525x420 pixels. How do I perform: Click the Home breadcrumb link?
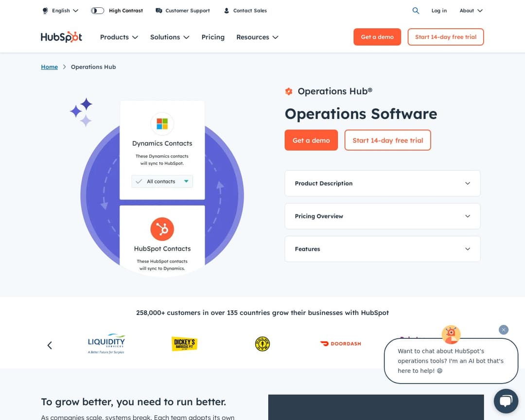[x=49, y=67]
